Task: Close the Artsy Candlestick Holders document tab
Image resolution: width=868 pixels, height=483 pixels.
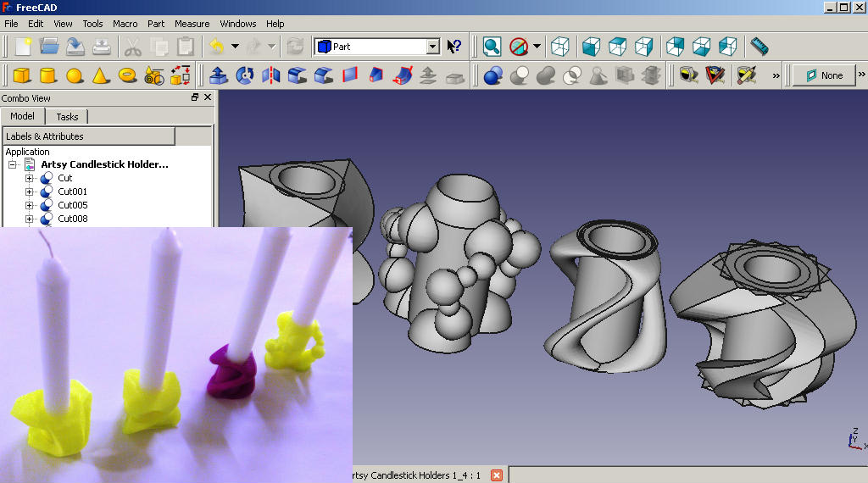Action: [x=497, y=475]
